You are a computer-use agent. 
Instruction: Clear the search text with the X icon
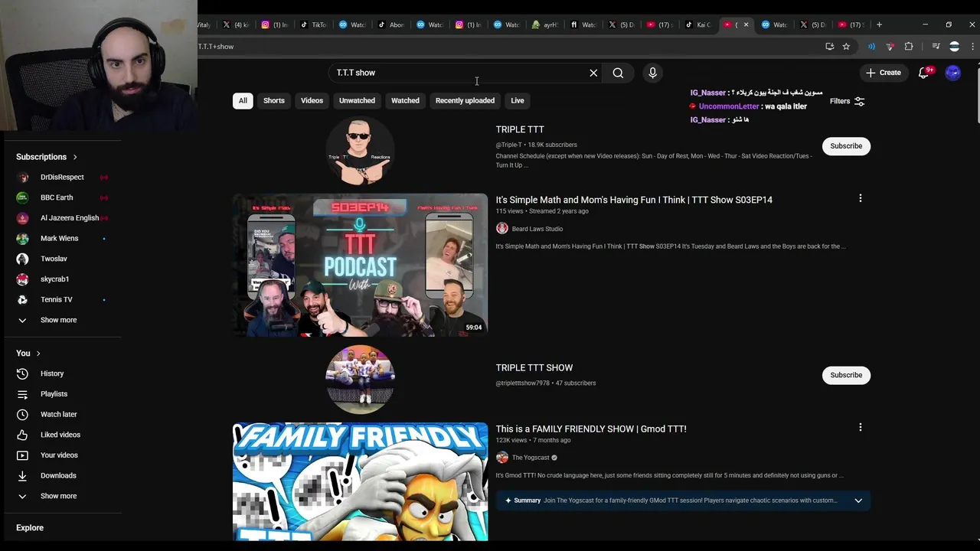tap(593, 73)
